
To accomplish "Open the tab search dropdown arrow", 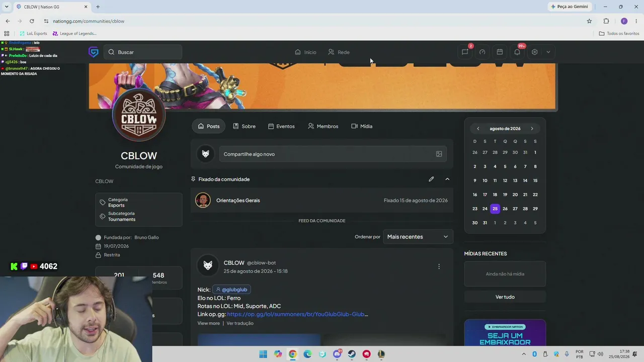I will [7, 7].
